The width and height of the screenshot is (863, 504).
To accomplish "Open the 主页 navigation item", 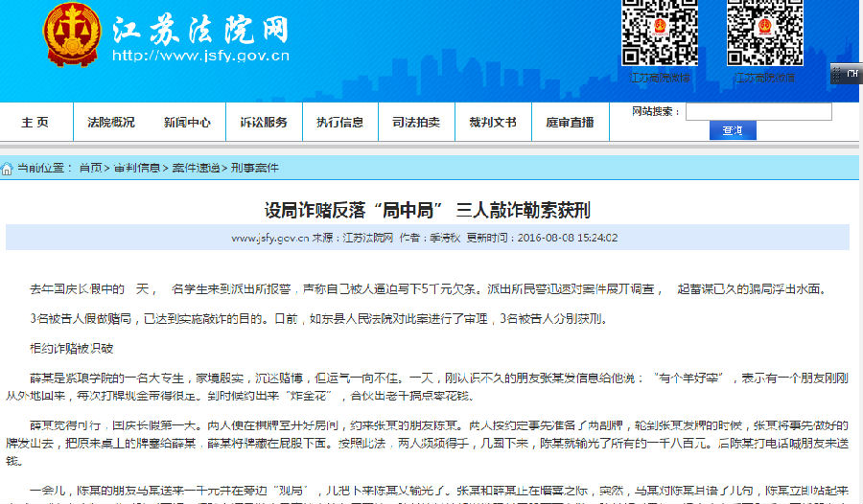I will click(35, 123).
